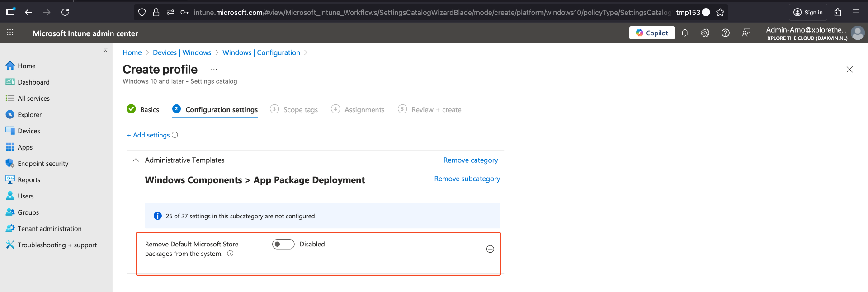Close the Create profile blade
The width and height of the screenshot is (868, 292).
[849, 69]
